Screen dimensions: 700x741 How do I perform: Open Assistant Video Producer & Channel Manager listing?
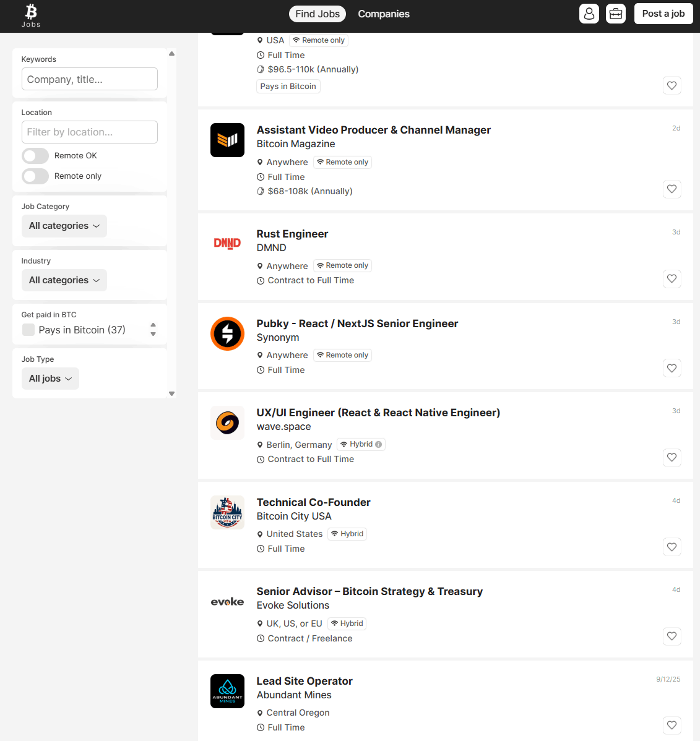point(373,130)
